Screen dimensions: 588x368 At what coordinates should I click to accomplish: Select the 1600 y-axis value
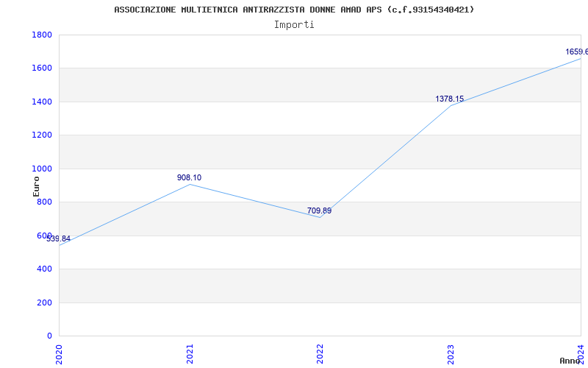coord(42,68)
